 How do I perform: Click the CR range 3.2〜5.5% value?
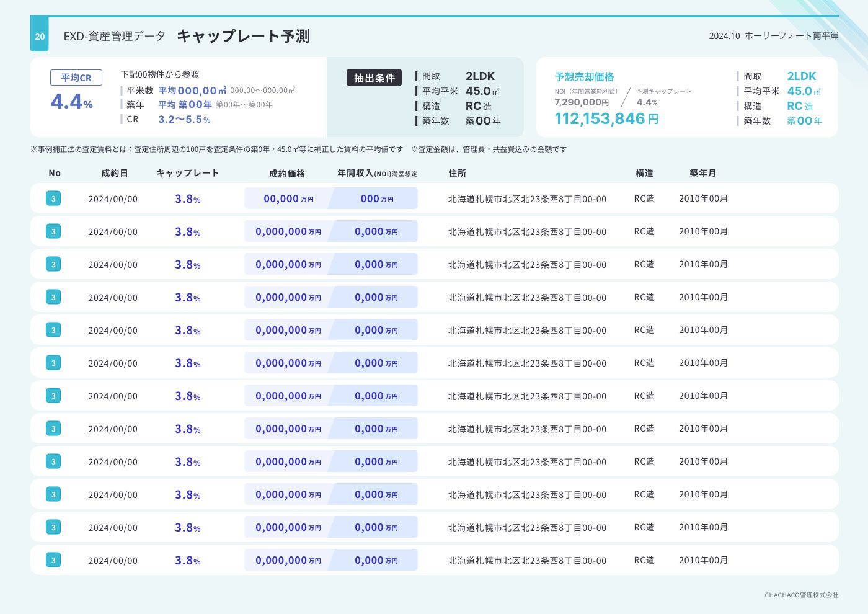coord(184,119)
